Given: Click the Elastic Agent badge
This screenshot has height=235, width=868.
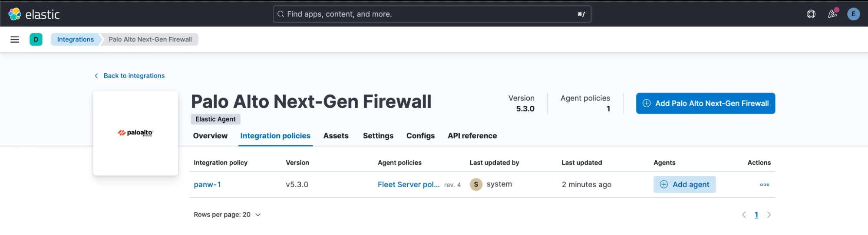Looking at the screenshot, I should coord(215,119).
